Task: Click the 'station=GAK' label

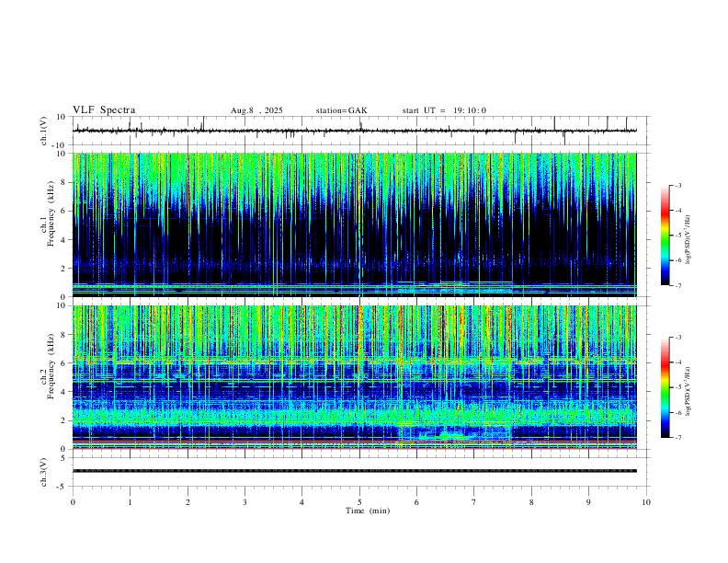Action: (x=341, y=110)
